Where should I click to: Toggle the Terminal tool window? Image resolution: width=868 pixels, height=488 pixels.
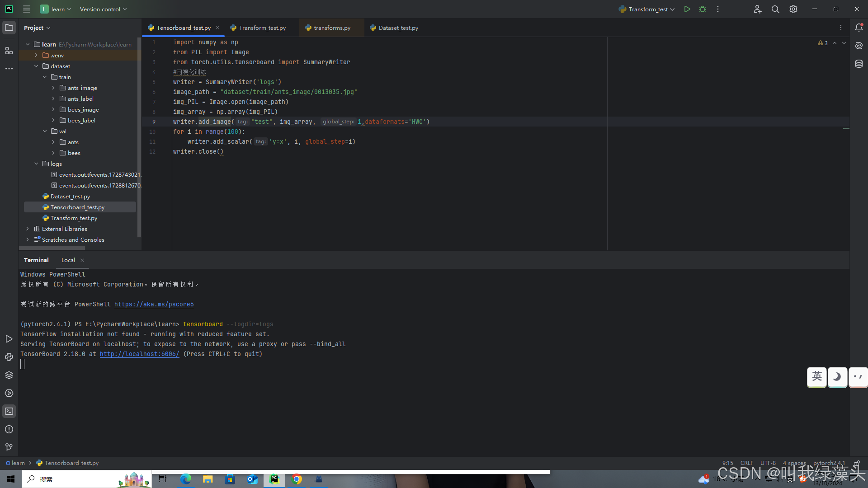tap(9, 411)
